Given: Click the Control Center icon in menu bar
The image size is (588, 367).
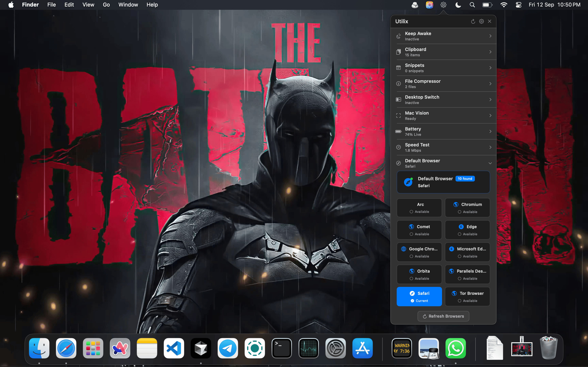Looking at the screenshot, I should click(518, 5).
